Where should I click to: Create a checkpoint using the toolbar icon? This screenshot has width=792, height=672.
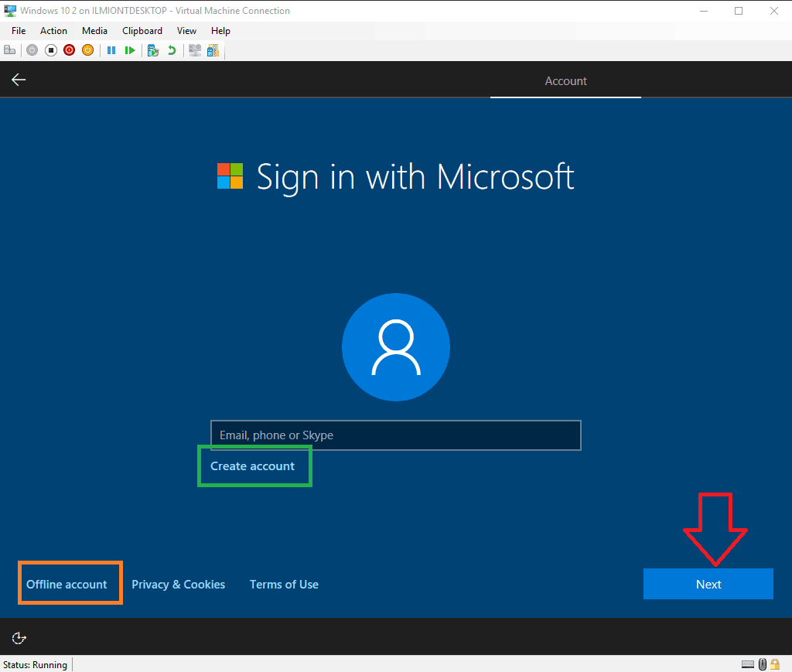point(153,50)
